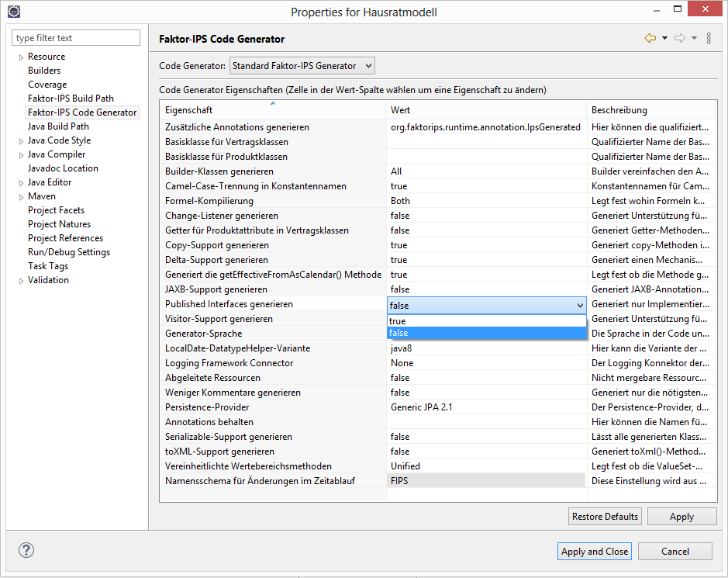Click 'false' value for Abgeleitete Ressourcen
Image resolution: width=728 pixels, height=578 pixels.
[400, 378]
